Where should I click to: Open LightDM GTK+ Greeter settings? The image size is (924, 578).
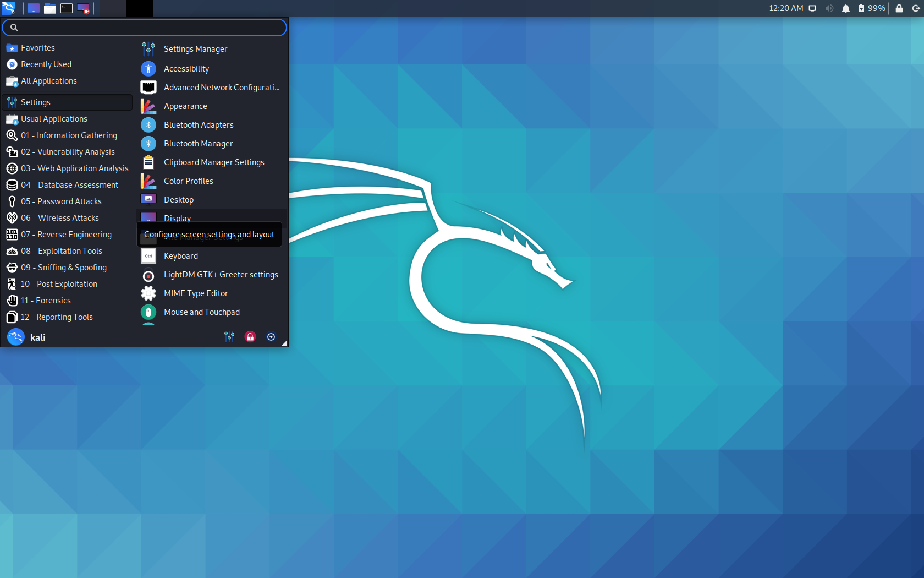tap(221, 274)
